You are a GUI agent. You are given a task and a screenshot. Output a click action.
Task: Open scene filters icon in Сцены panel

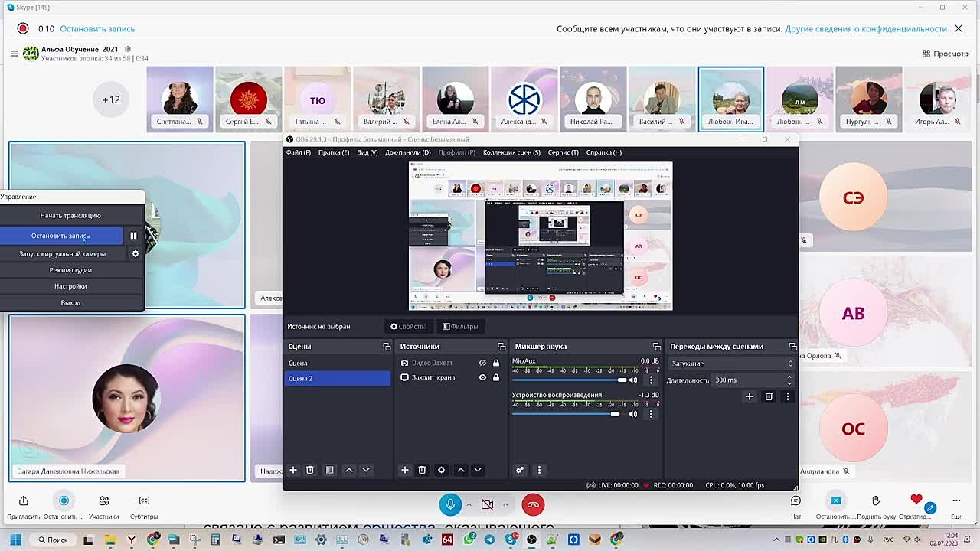pos(330,470)
